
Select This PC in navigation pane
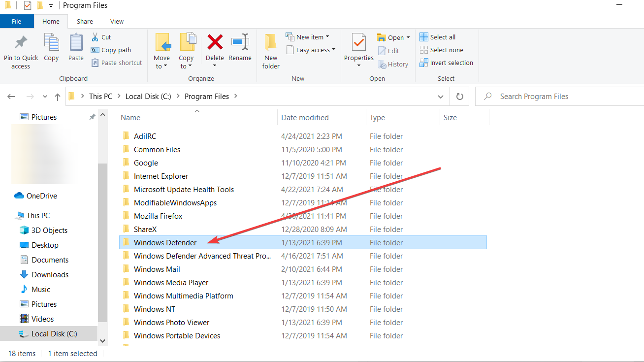(32, 215)
